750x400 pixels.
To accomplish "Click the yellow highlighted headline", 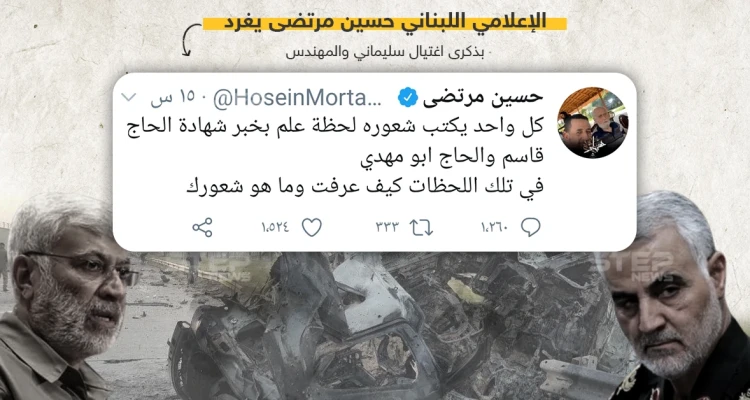I will (x=385, y=22).
